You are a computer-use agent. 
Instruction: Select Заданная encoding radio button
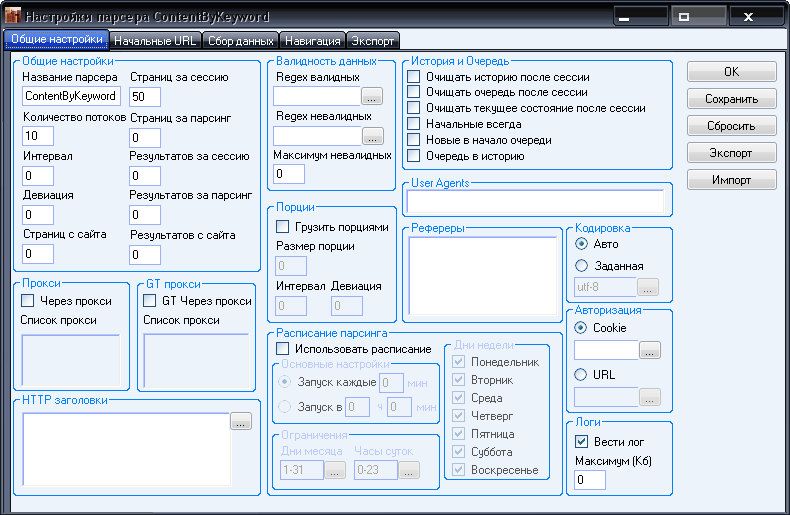(x=582, y=266)
